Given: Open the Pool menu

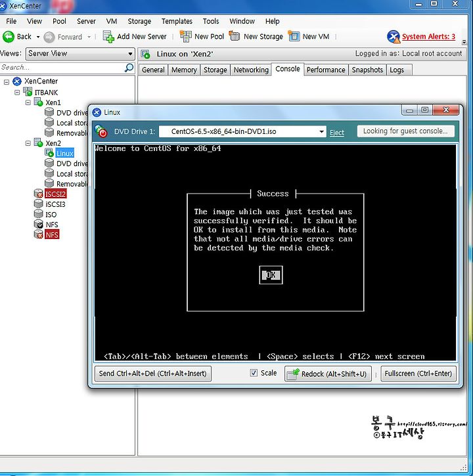Looking at the screenshot, I should click(x=59, y=21).
